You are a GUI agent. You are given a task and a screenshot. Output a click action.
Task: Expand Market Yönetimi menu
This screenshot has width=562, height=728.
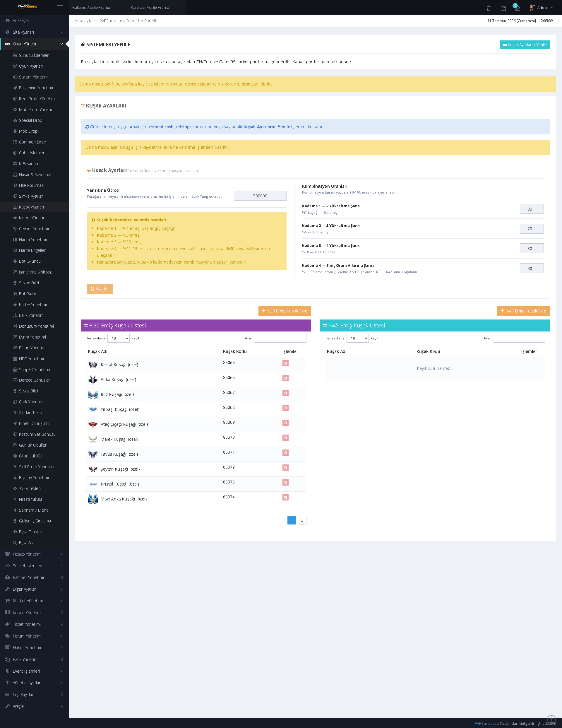click(34, 601)
